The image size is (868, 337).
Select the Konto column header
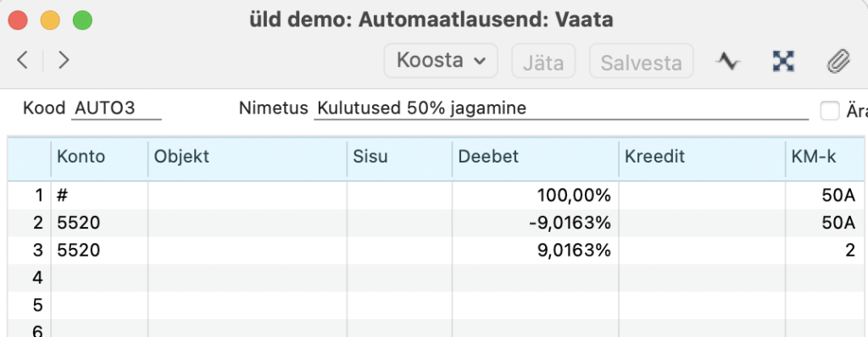[99, 157]
